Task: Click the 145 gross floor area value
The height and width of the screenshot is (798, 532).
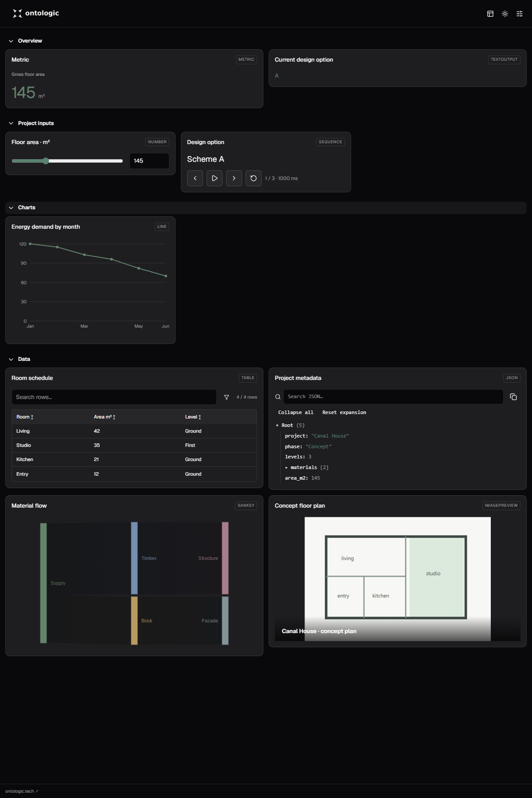Action: point(23,93)
